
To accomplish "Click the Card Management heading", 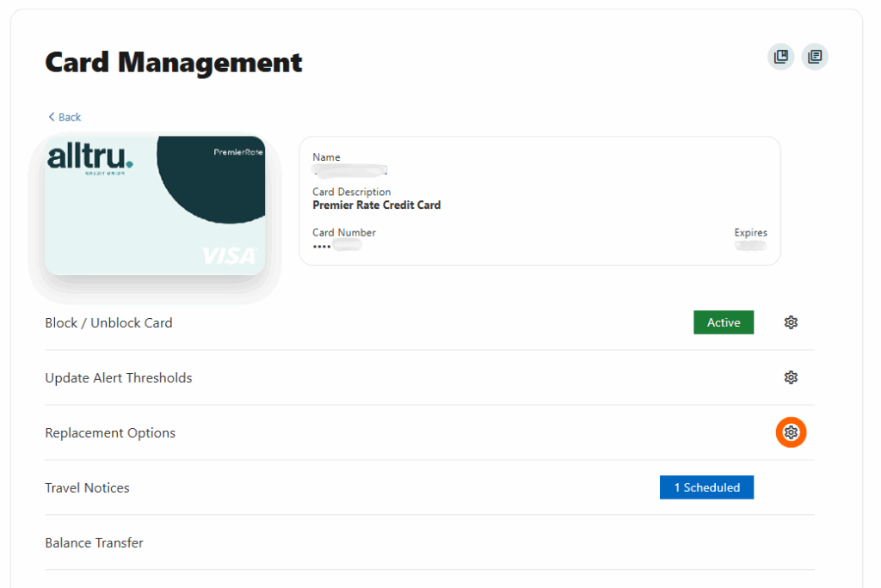I will [174, 62].
